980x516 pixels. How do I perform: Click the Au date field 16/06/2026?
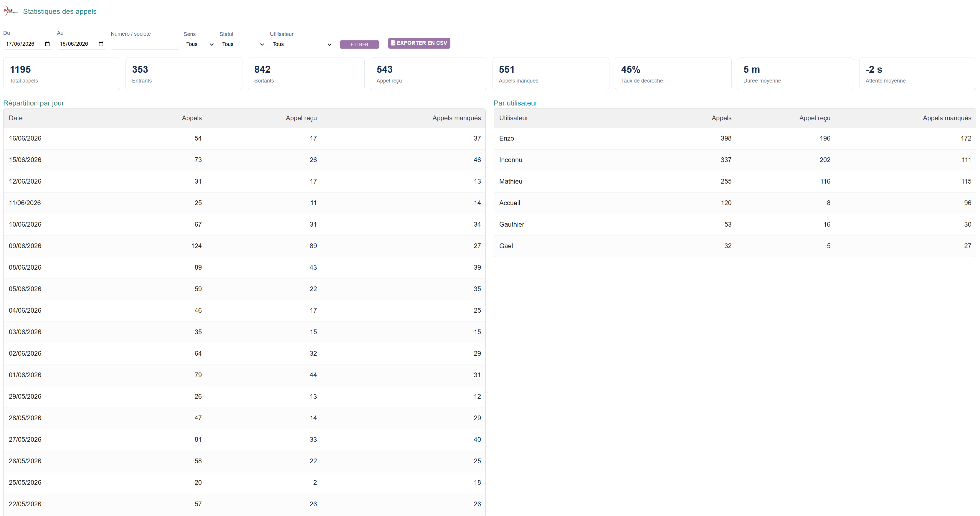pyautogui.click(x=81, y=44)
